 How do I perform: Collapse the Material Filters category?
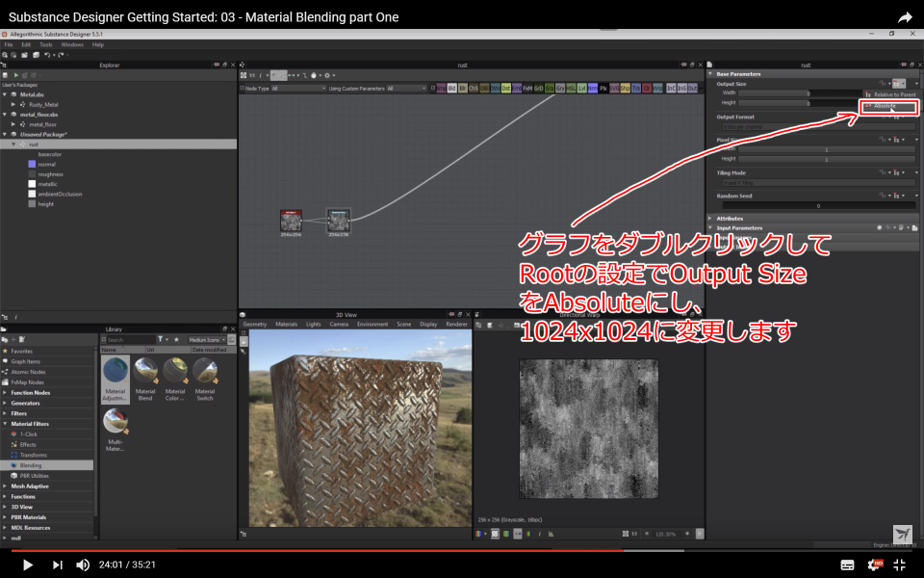click(x=6, y=424)
